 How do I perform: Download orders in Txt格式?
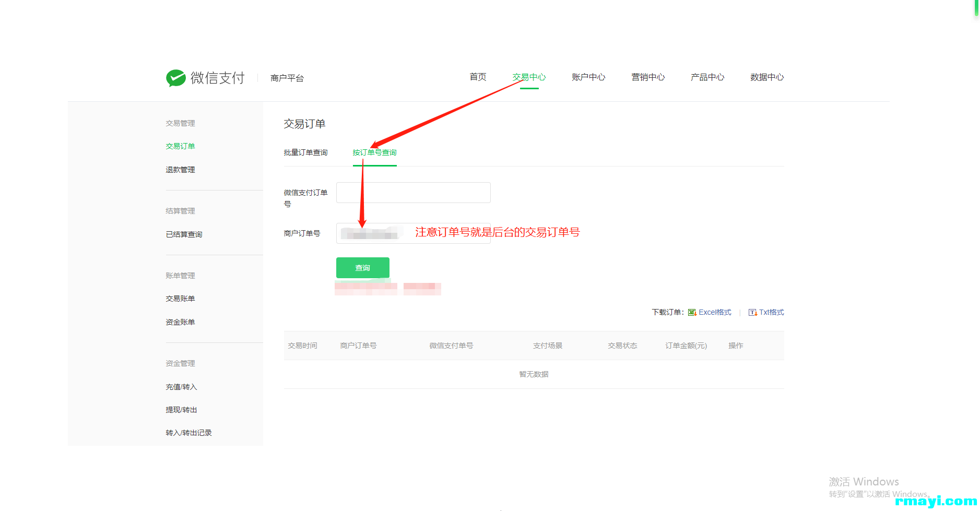tap(771, 312)
